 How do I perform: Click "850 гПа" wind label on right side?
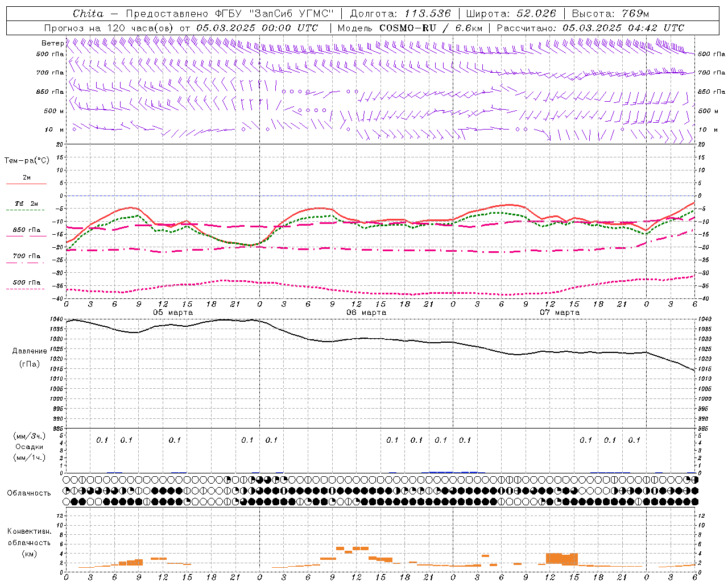[712, 92]
